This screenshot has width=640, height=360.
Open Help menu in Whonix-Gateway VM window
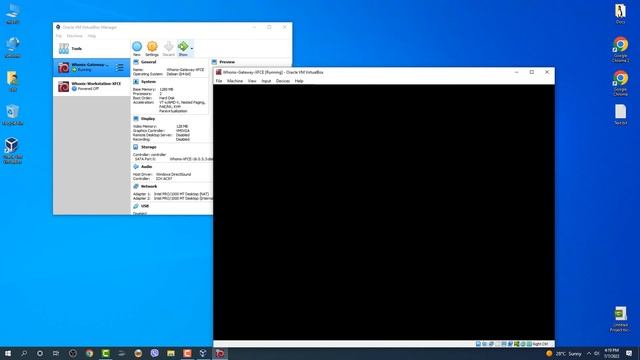[x=299, y=81]
